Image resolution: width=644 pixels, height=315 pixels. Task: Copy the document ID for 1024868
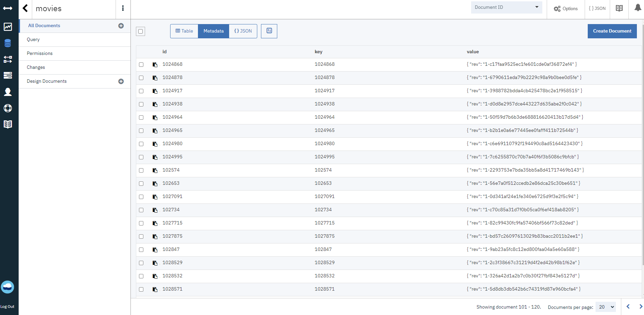[155, 64]
